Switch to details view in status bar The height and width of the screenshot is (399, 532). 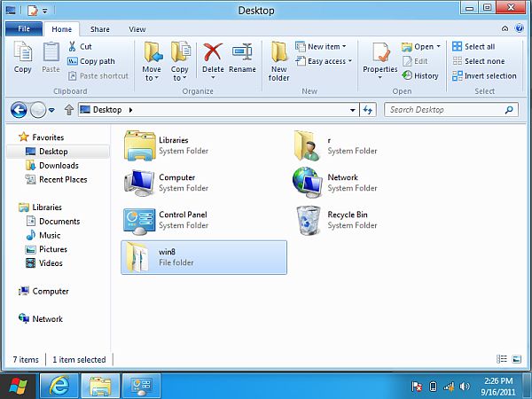503,359
